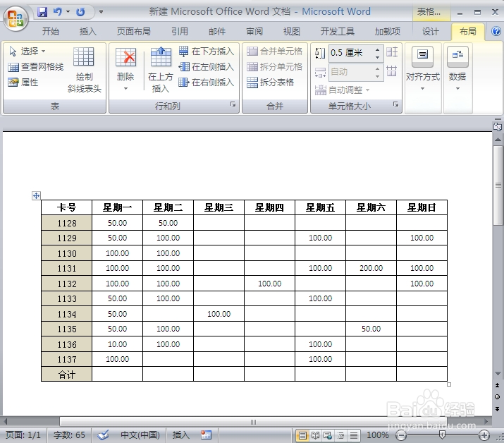Click the zoom slider handle
504x443 pixels.
coord(442,435)
